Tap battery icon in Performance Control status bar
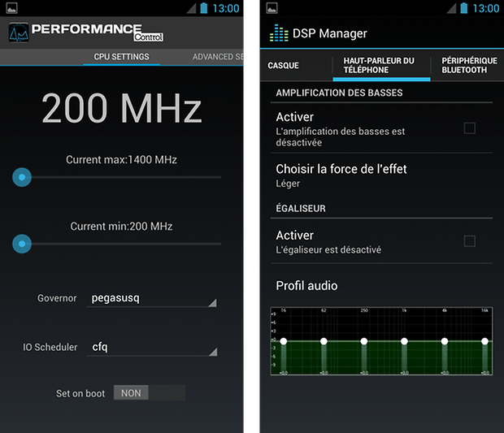504x433 pixels. coord(204,8)
